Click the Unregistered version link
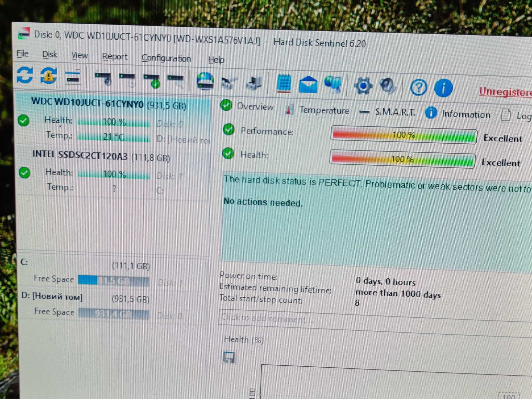Image resolution: width=532 pixels, height=399 pixels. pyautogui.click(x=505, y=92)
